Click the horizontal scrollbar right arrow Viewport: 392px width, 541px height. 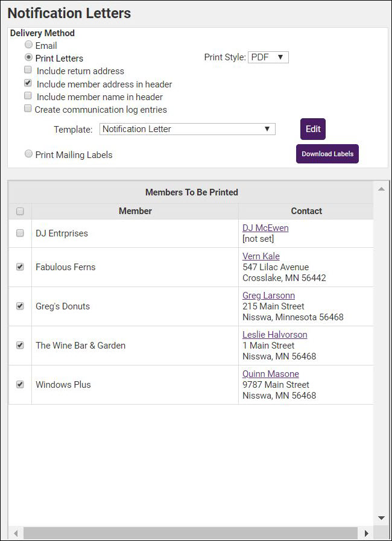click(366, 533)
